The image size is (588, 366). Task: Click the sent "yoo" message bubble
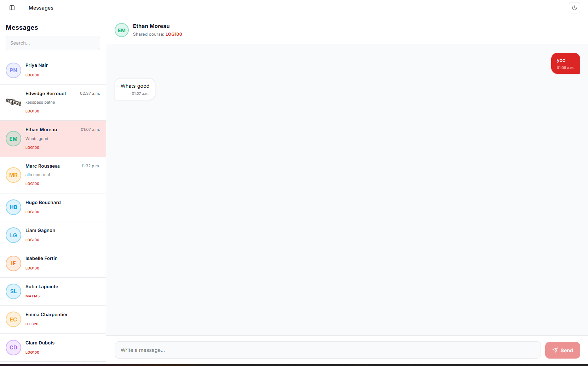pyautogui.click(x=565, y=63)
